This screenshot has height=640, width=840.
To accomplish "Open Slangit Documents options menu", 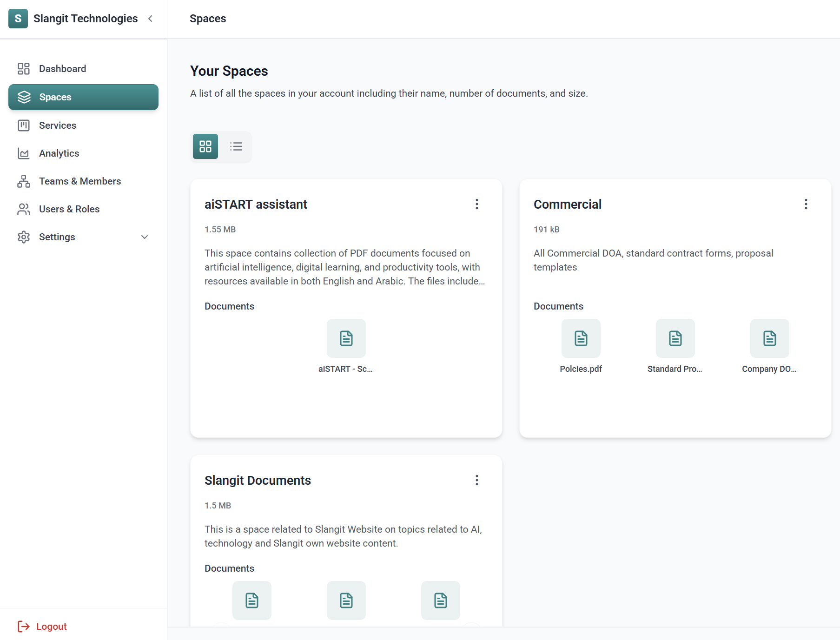I will pos(477,480).
